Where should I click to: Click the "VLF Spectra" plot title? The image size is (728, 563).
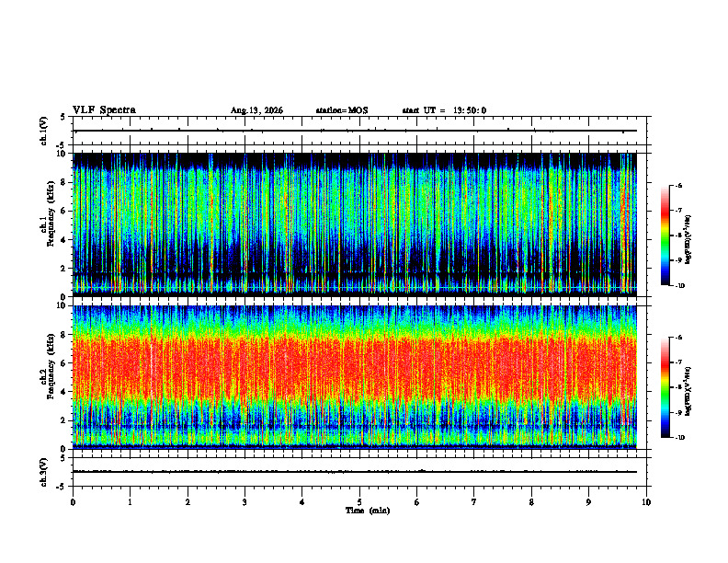[x=104, y=110]
